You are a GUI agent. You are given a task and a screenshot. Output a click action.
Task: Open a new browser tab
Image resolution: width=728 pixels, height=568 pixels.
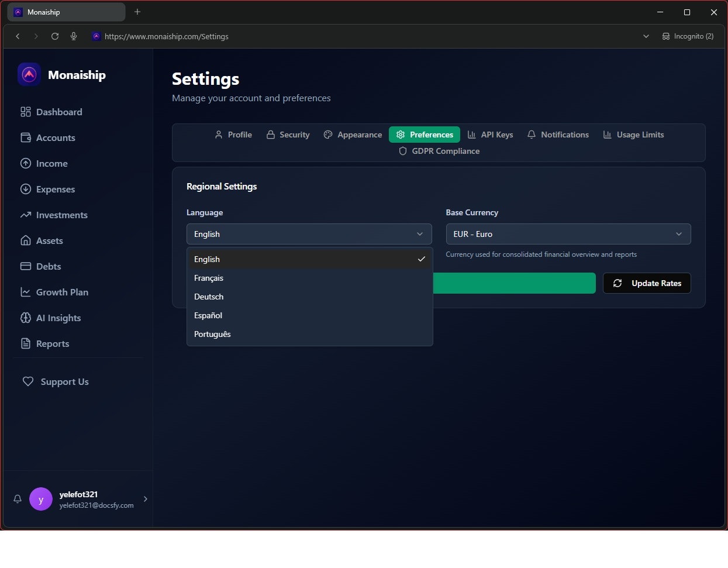click(137, 12)
